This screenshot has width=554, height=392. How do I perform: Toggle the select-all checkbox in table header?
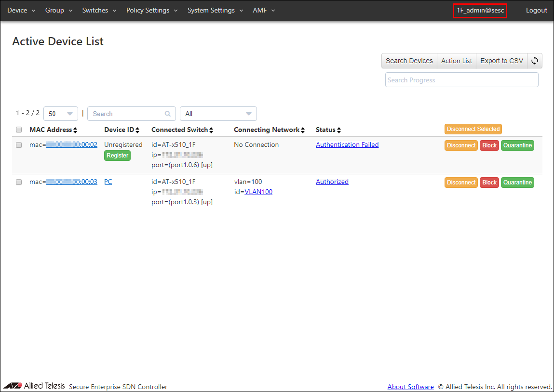19,130
